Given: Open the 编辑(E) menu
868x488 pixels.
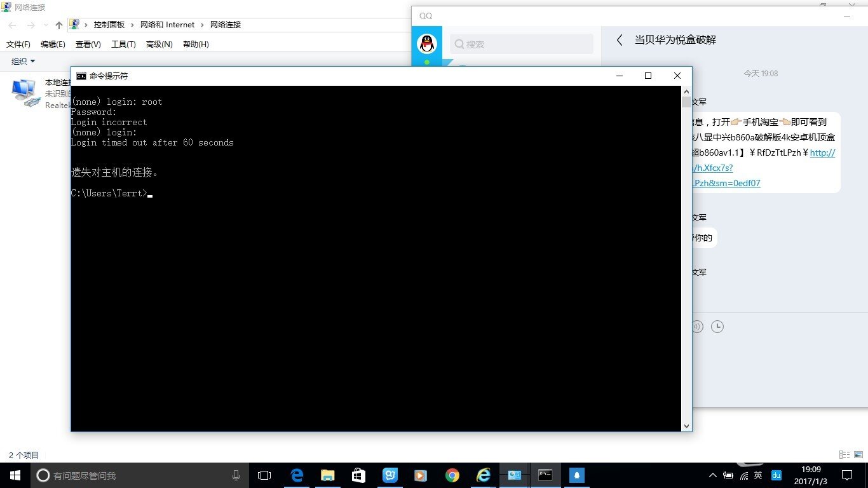Looking at the screenshot, I should click(53, 44).
